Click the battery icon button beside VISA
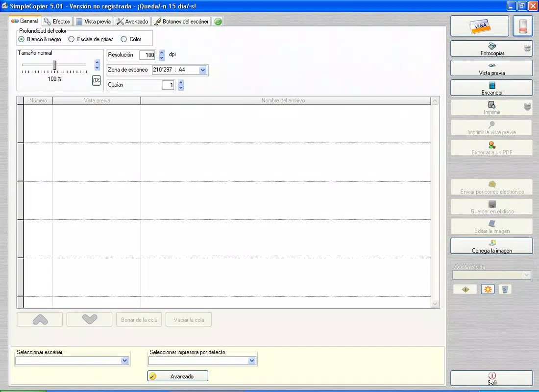539x392 pixels. tap(522, 26)
